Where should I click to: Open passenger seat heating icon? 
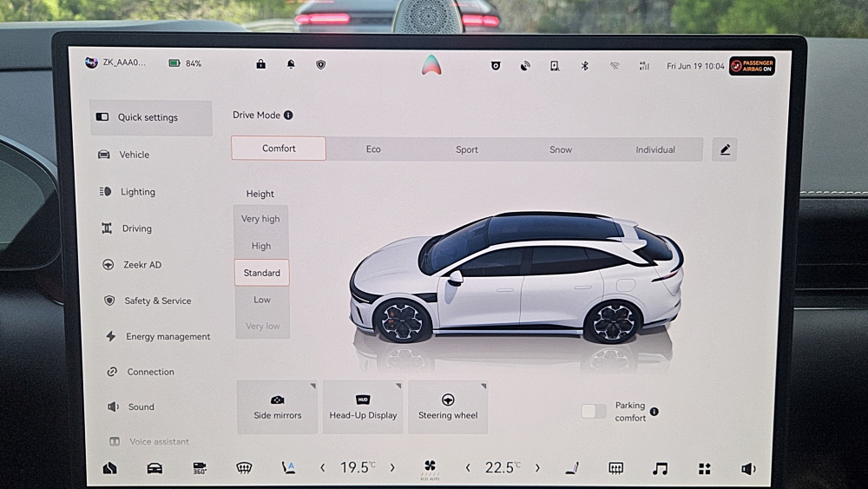pos(572,469)
